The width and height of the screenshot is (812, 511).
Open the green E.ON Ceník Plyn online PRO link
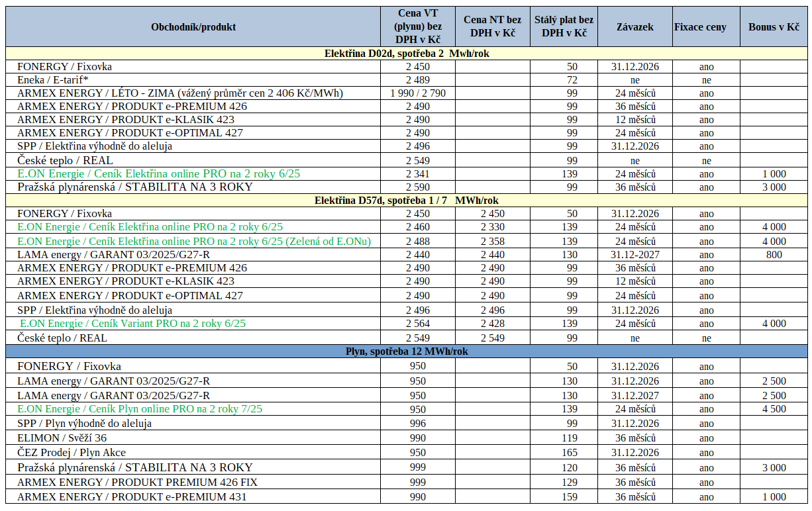tap(140, 409)
